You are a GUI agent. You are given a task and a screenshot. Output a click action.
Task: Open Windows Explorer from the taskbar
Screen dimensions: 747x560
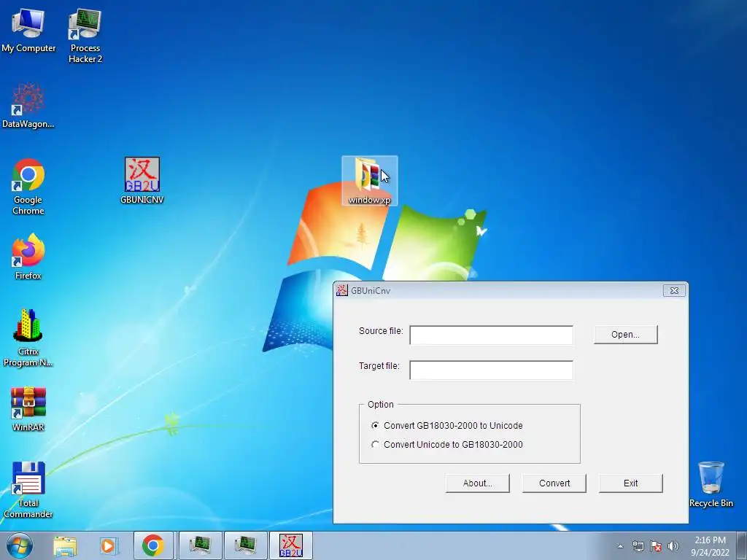click(65, 545)
